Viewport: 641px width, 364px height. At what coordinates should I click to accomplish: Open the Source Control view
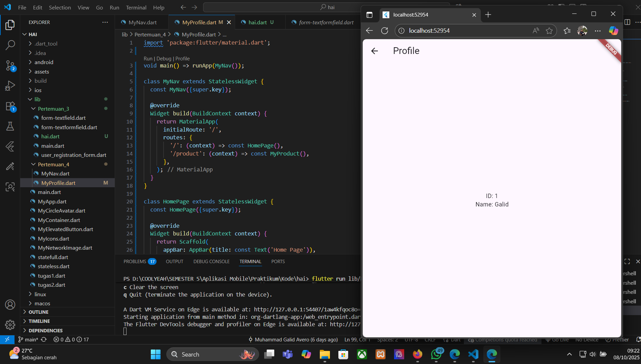coord(10,65)
